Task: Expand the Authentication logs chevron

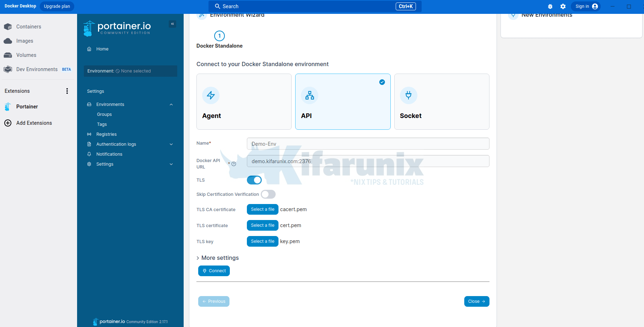Action: (x=171, y=144)
